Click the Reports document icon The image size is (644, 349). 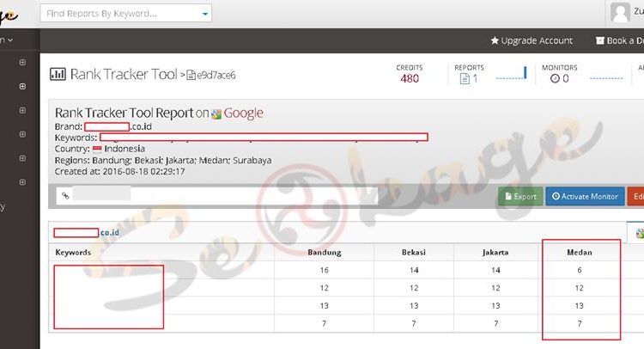pyautogui.click(x=465, y=79)
